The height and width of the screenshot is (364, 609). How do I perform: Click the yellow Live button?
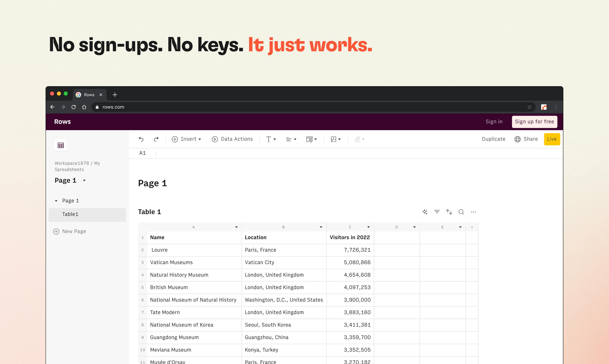click(552, 139)
